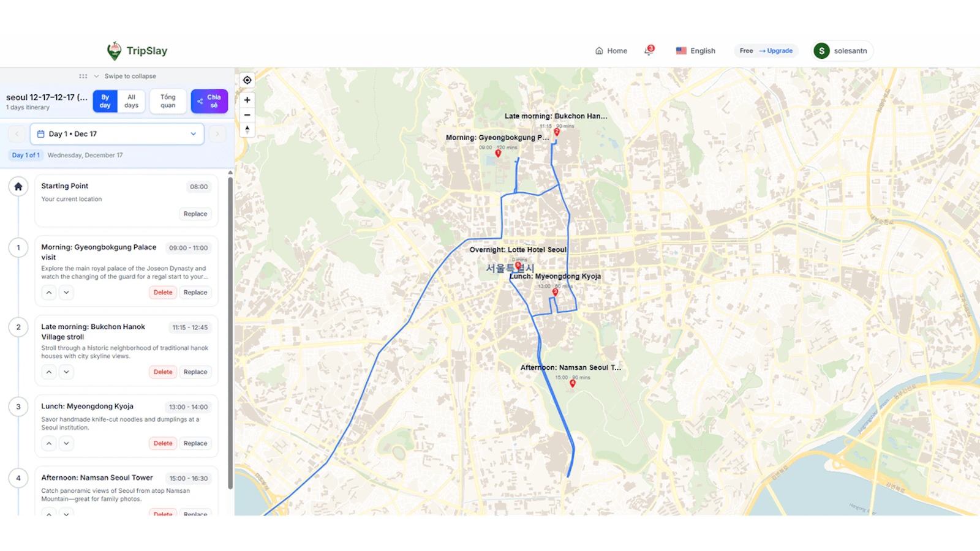Replace the Starting Point
Screen dimensions: 980x551
click(x=195, y=214)
